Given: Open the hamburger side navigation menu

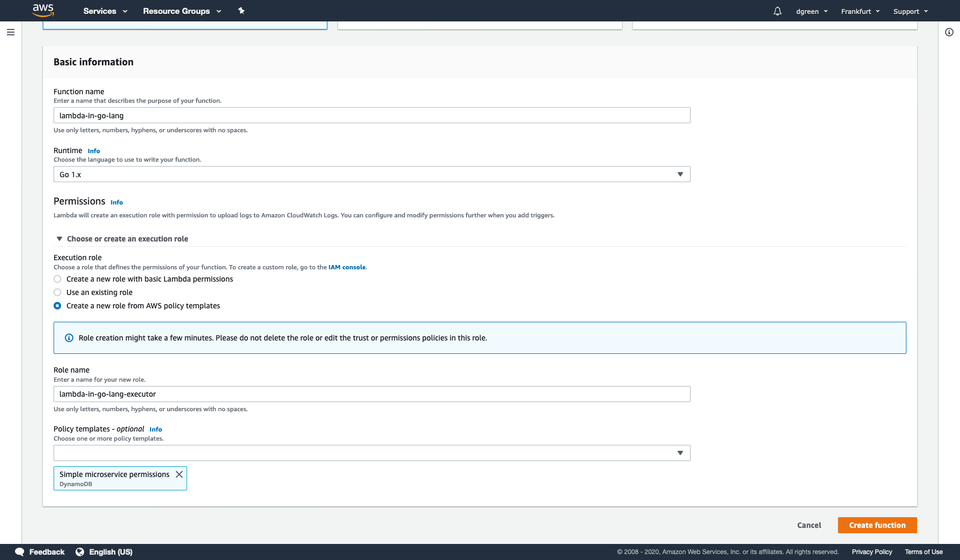Looking at the screenshot, I should (x=11, y=32).
